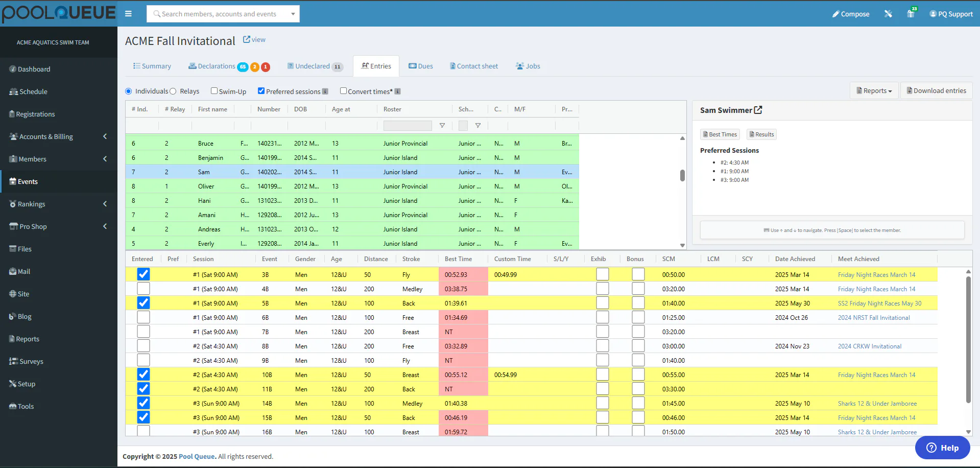Viewport: 980px width, 468px height.
Task: Open the search box dropdown arrow
Action: click(293, 14)
